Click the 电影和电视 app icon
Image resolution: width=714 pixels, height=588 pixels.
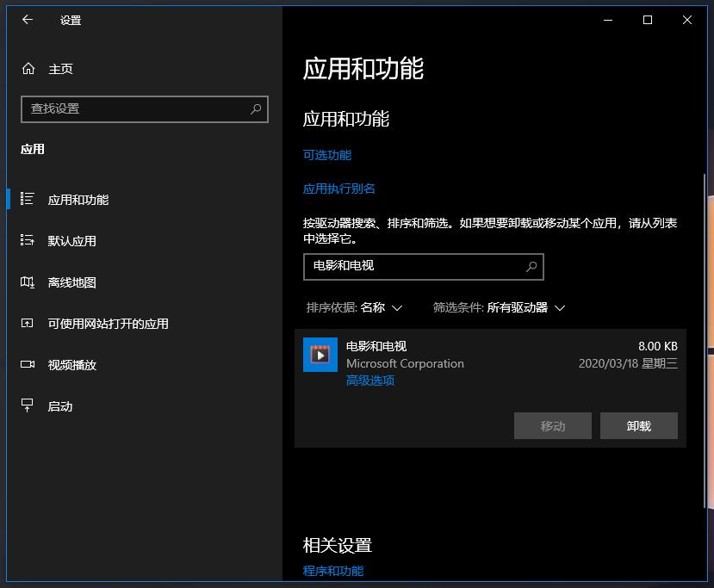(x=320, y=355)
